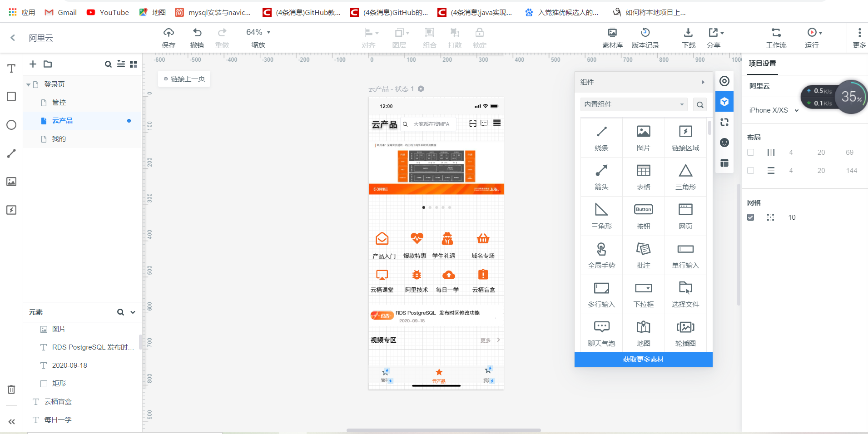Viewport: 868px width, 434px height.
Task: Go back with the left arrow
Action: [x=13, y=38]
